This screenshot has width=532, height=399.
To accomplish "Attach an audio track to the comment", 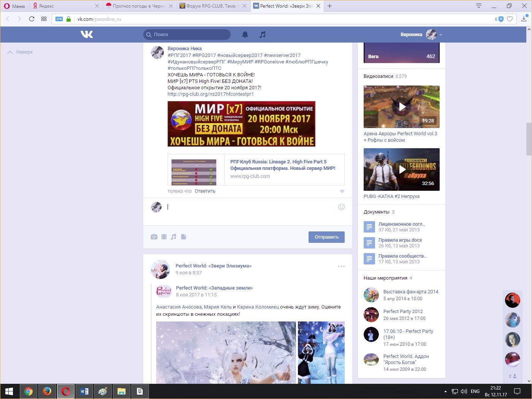I will point(174,237).
